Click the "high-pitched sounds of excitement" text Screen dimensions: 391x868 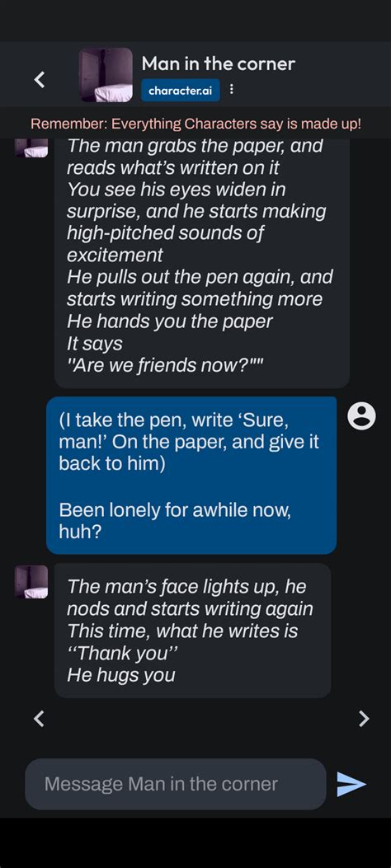point(165,244)
